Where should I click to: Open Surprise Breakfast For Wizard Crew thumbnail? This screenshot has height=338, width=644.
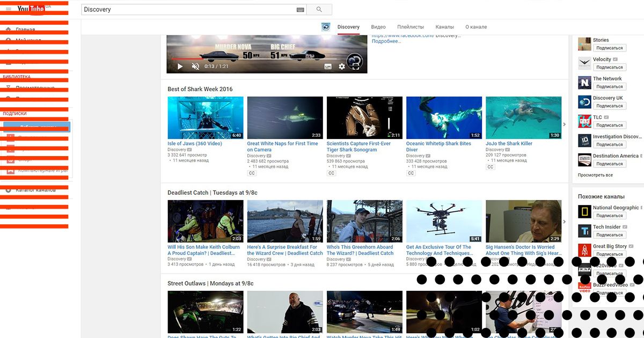(285, 222)
